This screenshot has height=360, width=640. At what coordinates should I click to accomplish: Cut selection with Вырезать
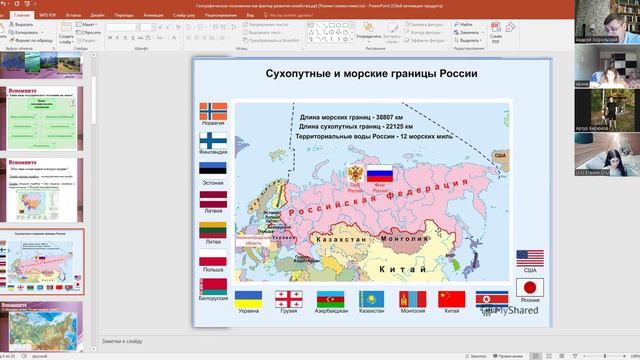coord(21,24)
